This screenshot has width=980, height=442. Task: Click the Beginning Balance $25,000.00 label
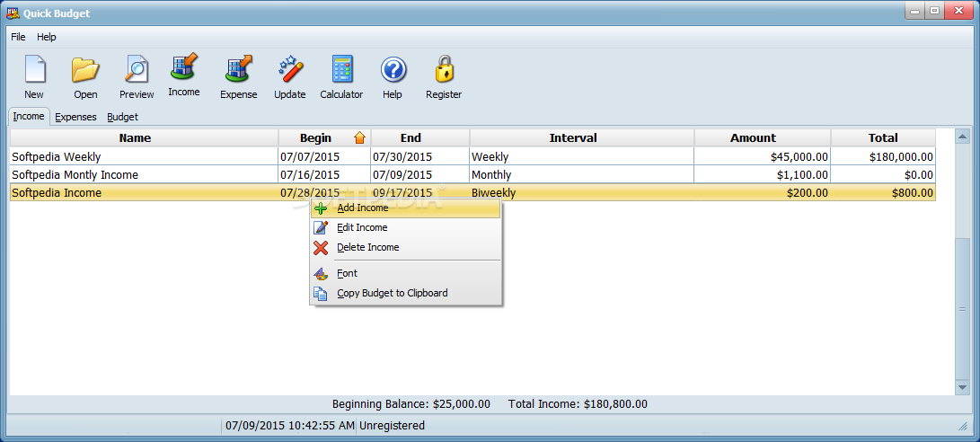pyautogui.click(x=411, y=404)
